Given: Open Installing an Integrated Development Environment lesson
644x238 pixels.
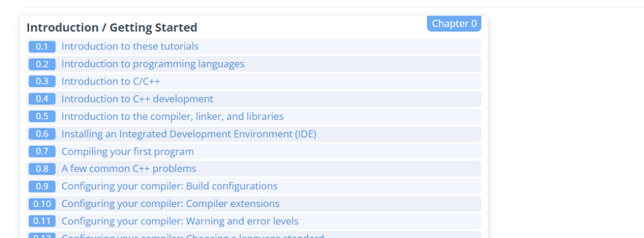Looking at the screenshot, I should tap(189, 134).
